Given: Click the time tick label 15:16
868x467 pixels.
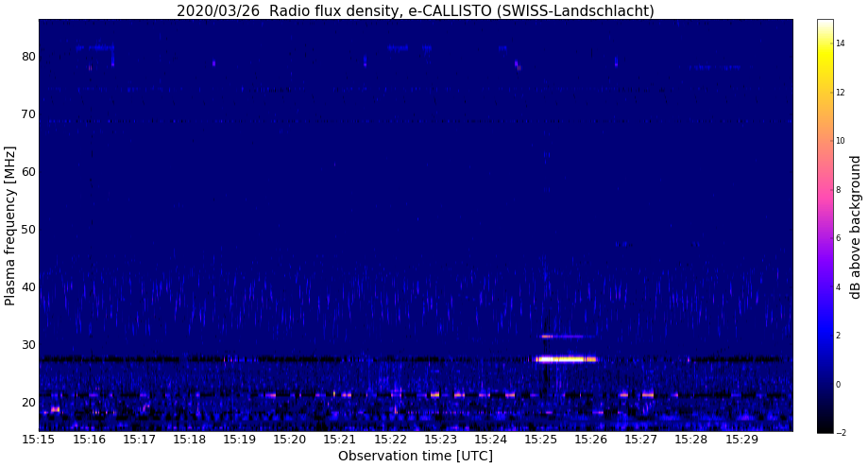Looking at the screenshot, I should click(x=89, y=440).
